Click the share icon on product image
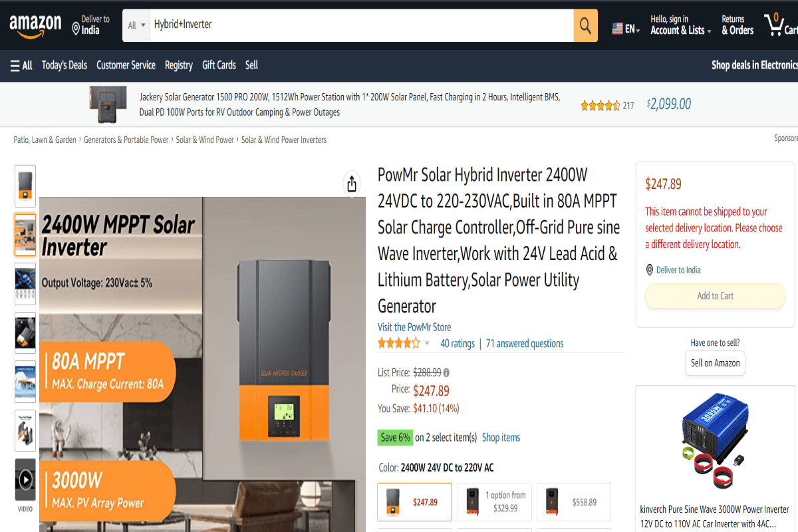798x532 pixels. tap(352, 184)
